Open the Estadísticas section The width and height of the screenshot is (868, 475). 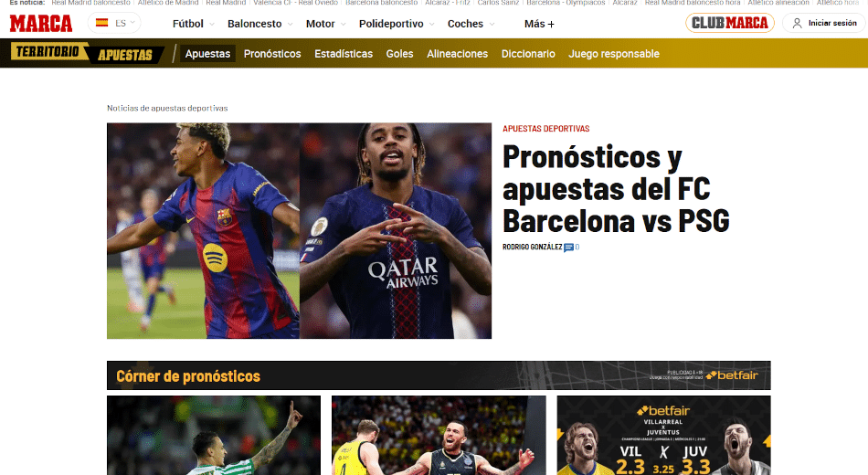pyautogui.click(x=344, y=54)
